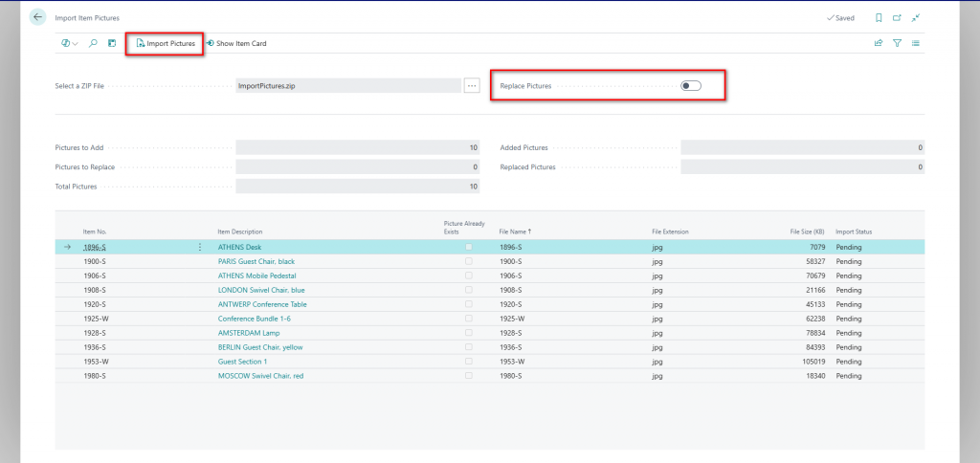980x463 pixels.
Task: Click the analysis view icon beside search
Action: [112, 43]
